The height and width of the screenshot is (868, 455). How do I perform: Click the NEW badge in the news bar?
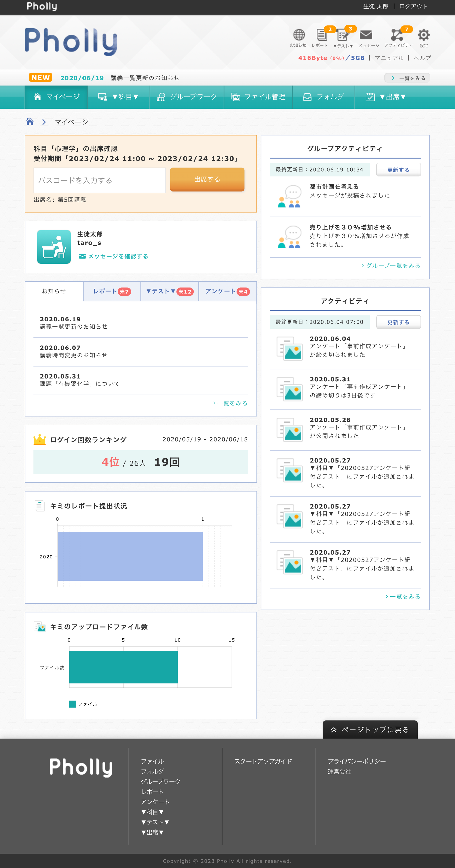pos(40,78)
